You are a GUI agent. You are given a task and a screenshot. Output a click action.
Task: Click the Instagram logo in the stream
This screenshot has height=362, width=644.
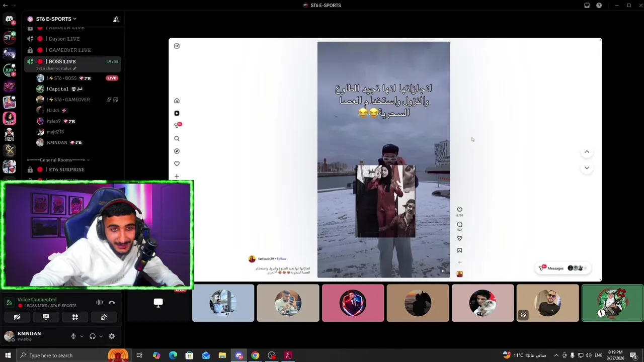(177, 46)
